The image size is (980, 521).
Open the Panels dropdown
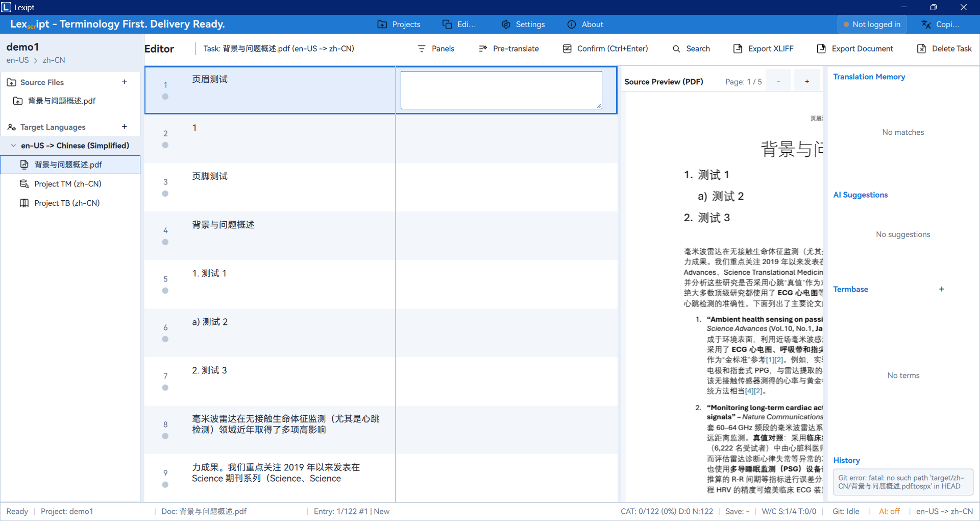coord(436,49)
